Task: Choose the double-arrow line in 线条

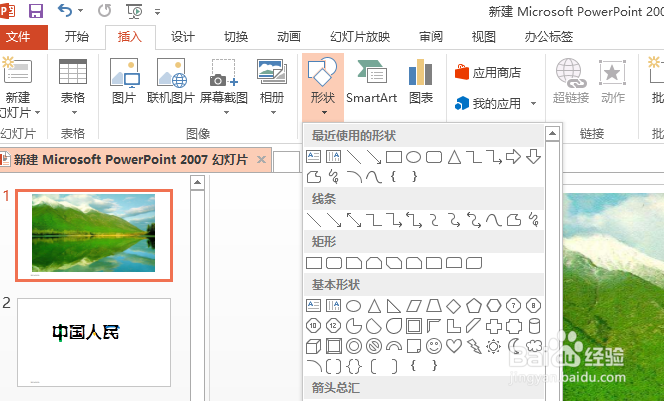Action: click(x=354, y=220)
